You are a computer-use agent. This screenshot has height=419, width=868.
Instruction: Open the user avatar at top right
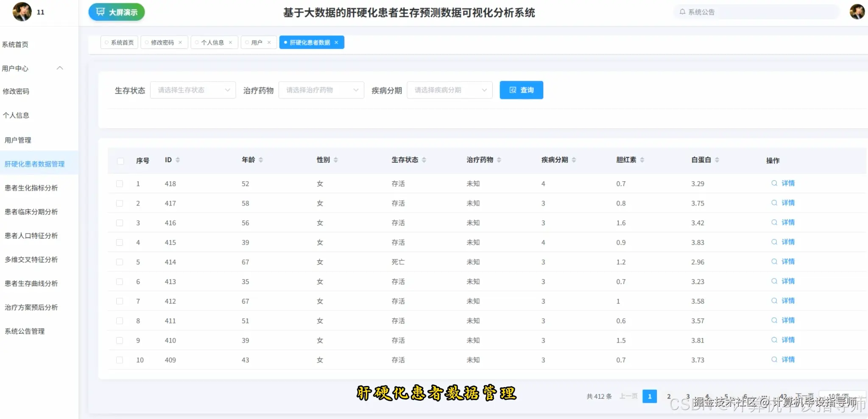[x=857, y=11]
